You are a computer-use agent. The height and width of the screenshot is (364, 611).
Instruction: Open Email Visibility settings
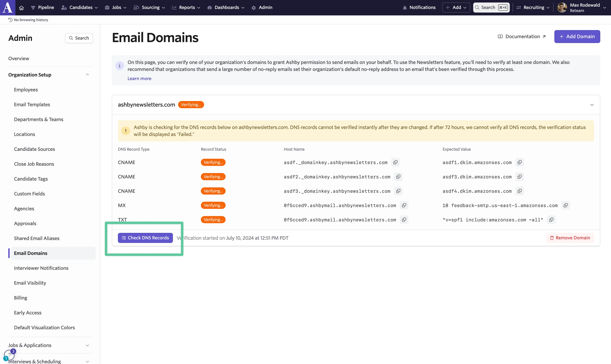click(x=30, y=283)
